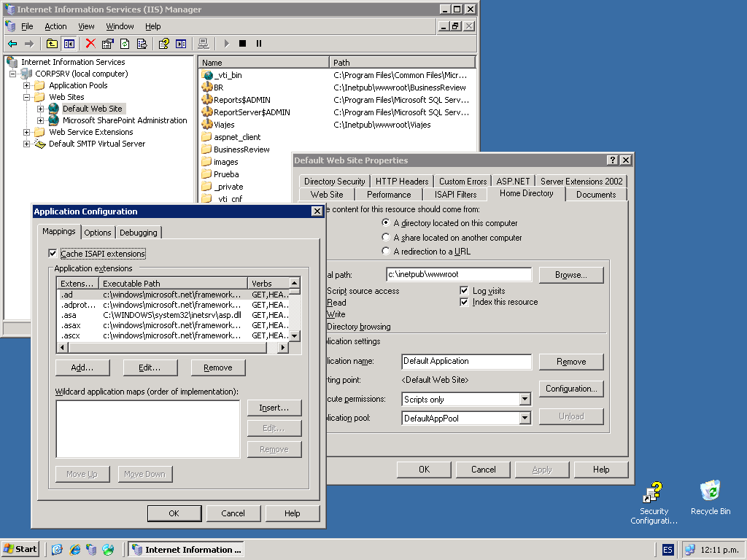747x560 pixels.
Task: Click the Stop item square toolbar icon
Action: [x=242, y=44]
